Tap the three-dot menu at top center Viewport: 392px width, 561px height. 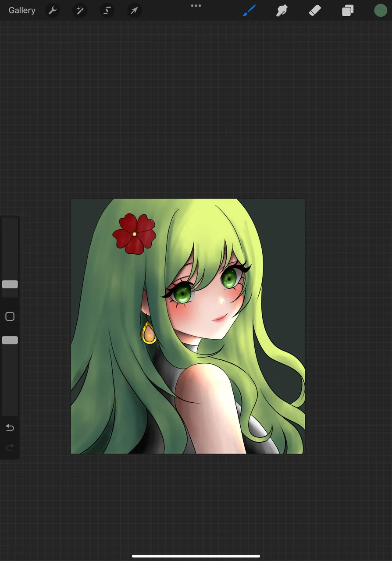pyautogui.click(x=196, y=6)
